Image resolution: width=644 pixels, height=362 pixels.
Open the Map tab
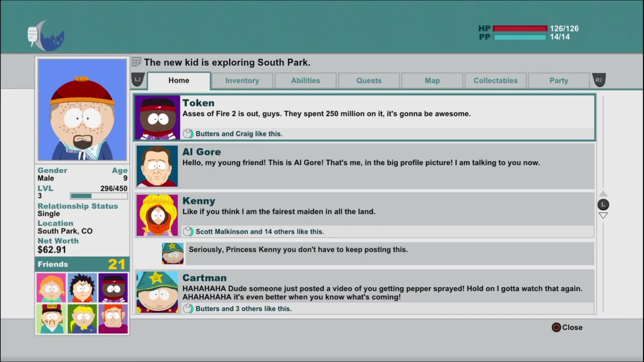coord(432,80)
